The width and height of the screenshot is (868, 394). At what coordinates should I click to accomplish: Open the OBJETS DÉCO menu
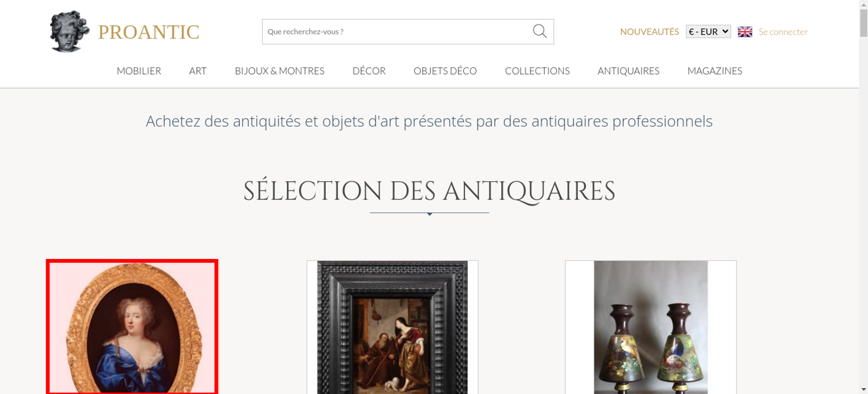[445, 71]
